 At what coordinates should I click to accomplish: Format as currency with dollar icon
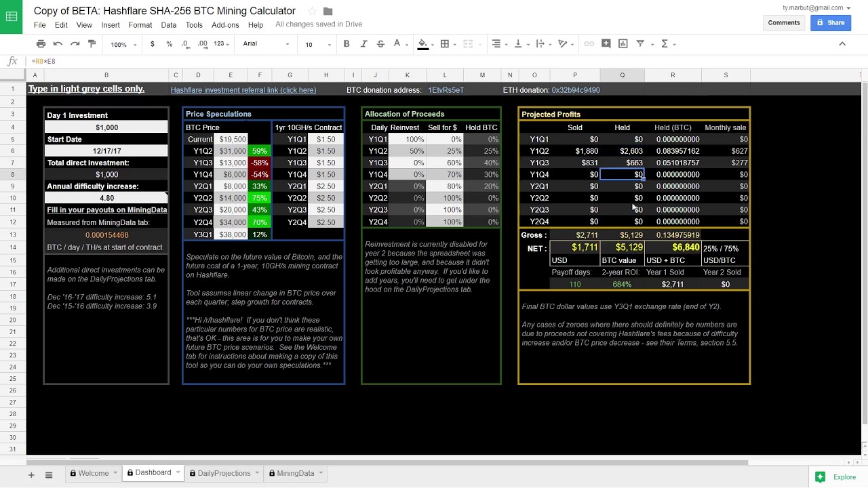(x=152, y=44)
